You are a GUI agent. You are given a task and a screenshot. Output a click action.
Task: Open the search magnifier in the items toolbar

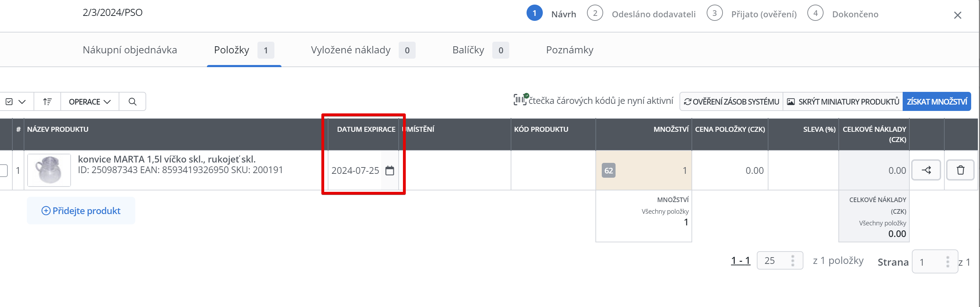coord(132,102)
